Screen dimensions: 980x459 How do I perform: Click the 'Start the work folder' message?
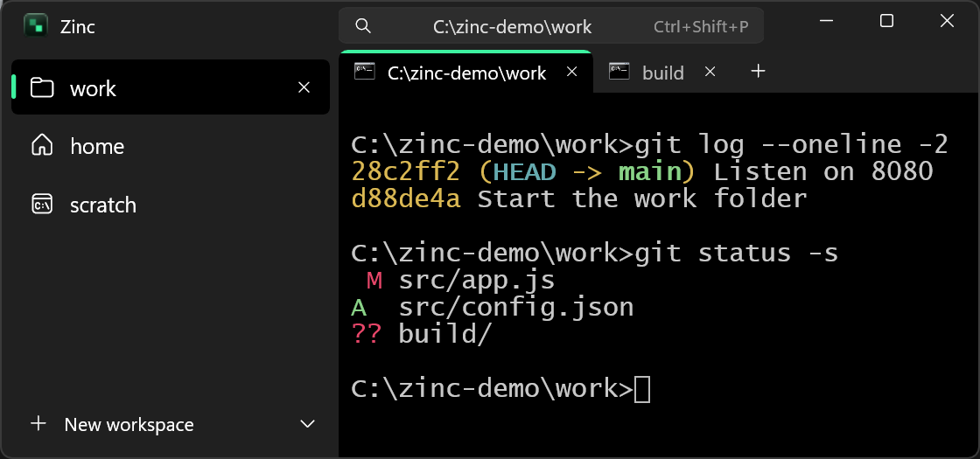[x=642, y=198]
